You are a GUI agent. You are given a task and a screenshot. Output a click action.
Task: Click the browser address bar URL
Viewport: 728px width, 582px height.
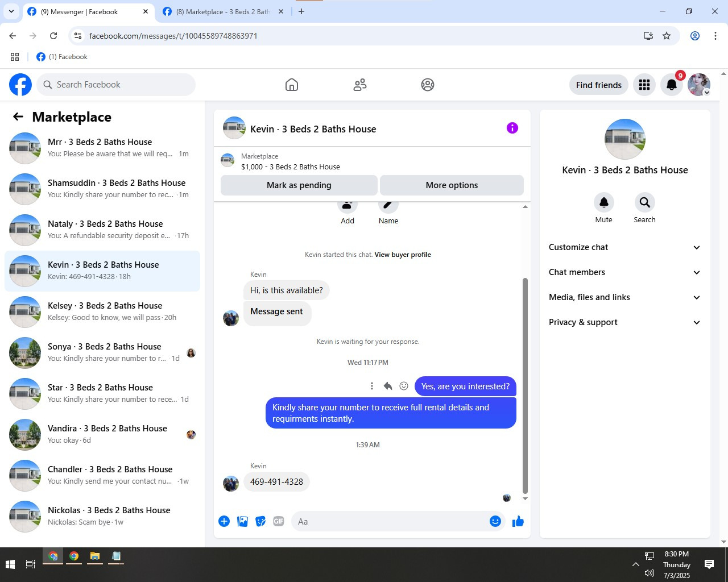click(173, 36)
